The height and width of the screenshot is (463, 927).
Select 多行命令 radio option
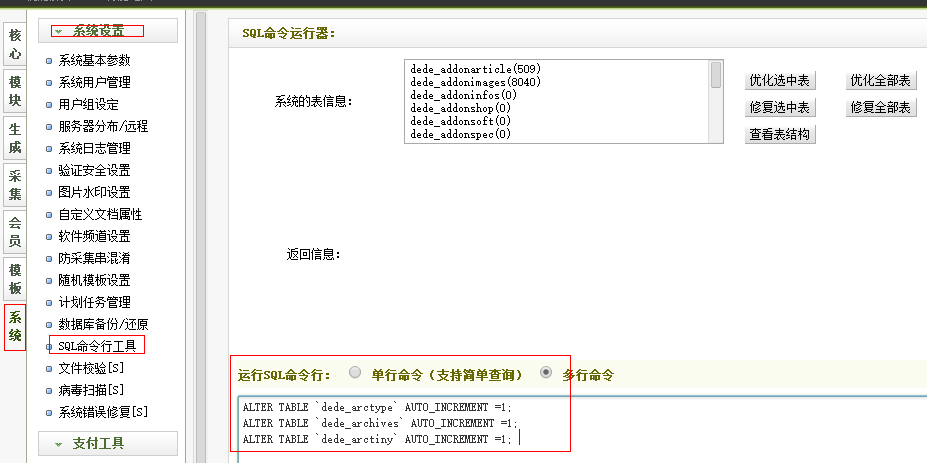(x=545, y=374)
